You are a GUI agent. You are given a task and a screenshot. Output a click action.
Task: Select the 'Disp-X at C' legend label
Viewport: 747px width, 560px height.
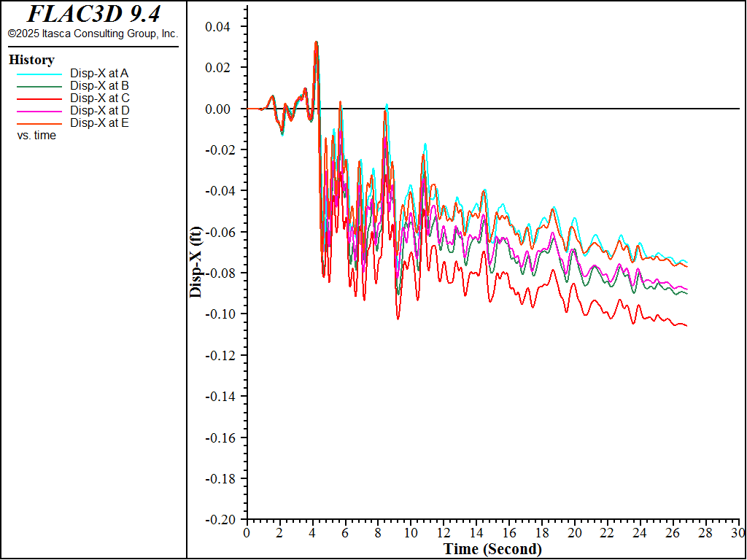point(99,98)
